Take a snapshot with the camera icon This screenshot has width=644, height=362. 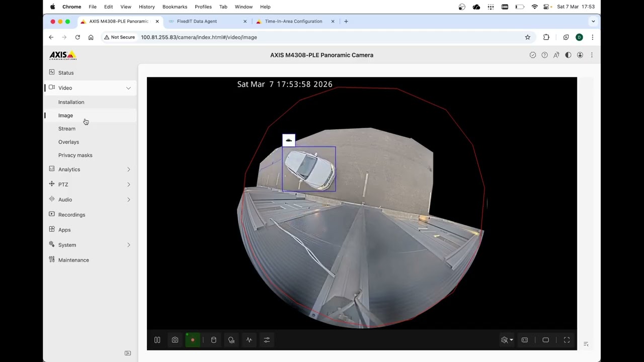point(175,340)
